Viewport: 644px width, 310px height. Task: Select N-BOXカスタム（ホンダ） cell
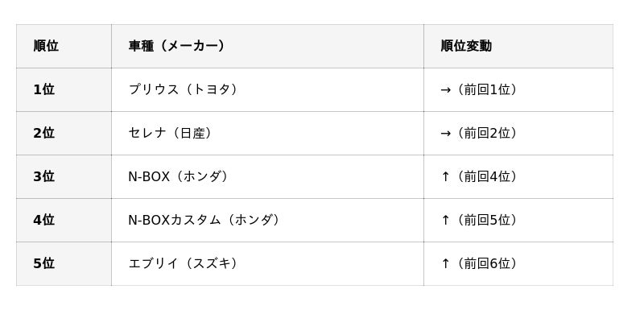(267, 220)
